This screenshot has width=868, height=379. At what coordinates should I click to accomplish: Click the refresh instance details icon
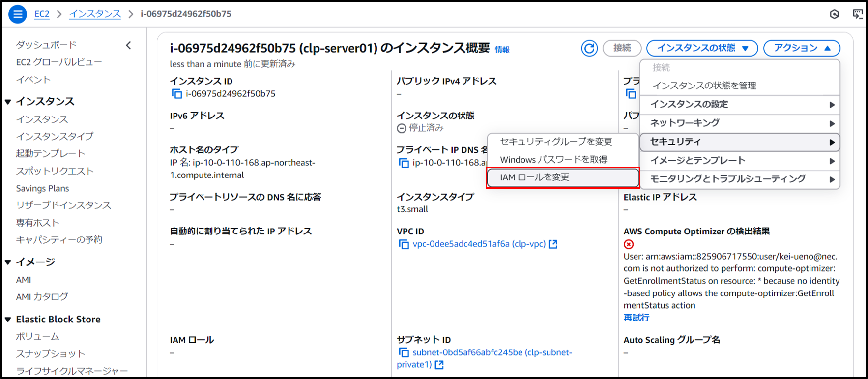589,48
